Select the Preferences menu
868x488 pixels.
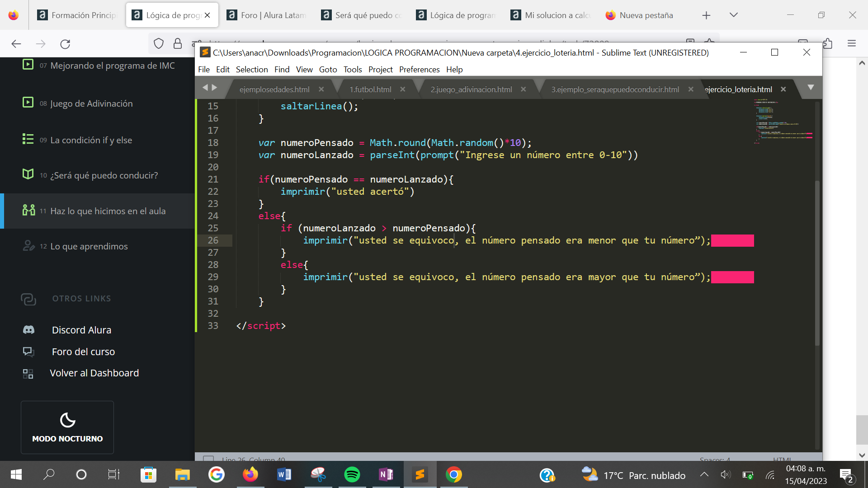(x=419, y=69)
